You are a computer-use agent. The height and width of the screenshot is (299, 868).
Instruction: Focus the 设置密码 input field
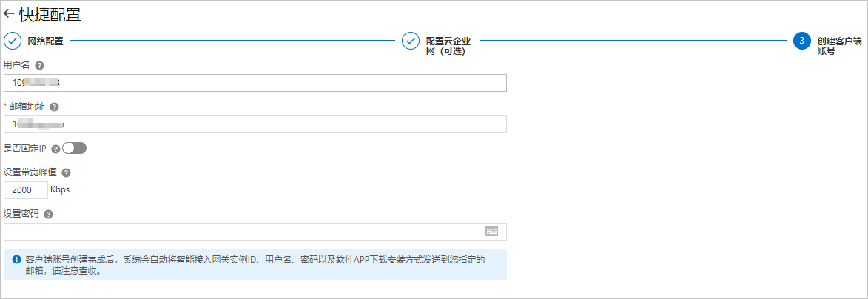255,232
